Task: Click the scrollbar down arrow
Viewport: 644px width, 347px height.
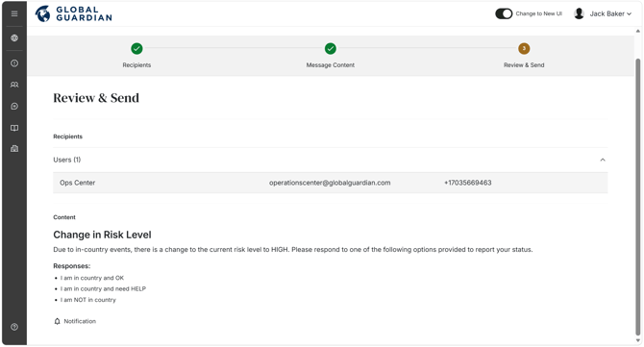Action: click(x=638, y=341)
